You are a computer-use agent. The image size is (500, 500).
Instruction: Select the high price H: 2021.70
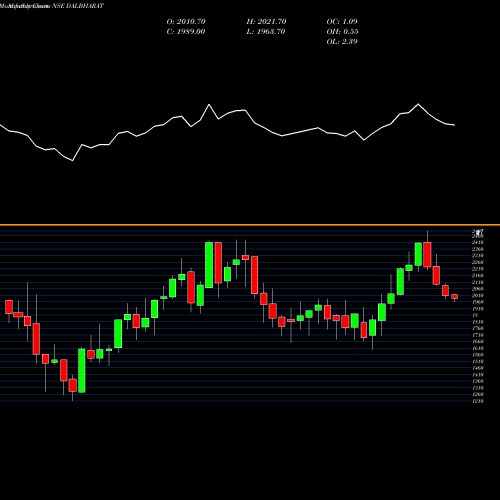(x=266, y=22)
